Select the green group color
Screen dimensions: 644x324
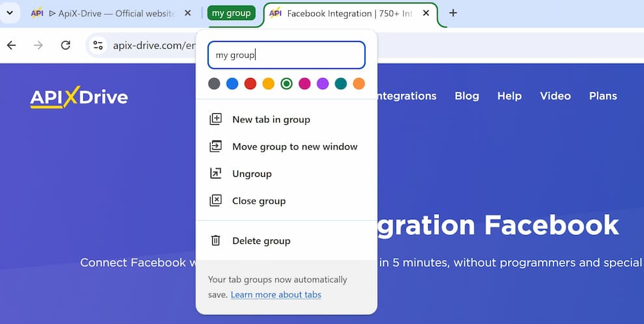click(286, 84)
